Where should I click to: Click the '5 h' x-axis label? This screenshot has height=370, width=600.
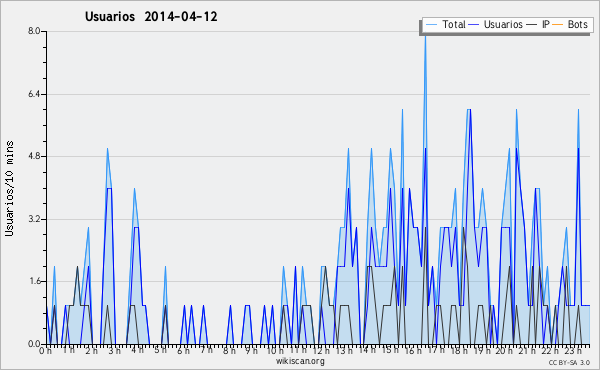[160, 350]
